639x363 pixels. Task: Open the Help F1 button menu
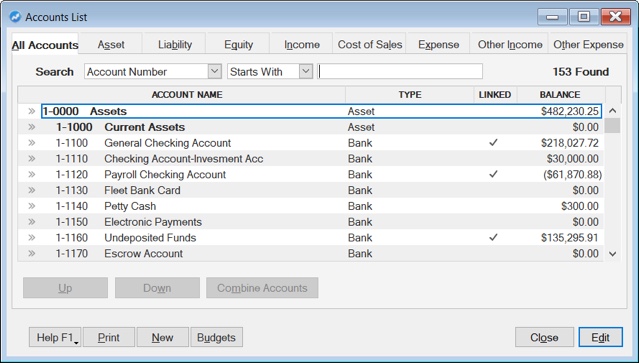55,337
